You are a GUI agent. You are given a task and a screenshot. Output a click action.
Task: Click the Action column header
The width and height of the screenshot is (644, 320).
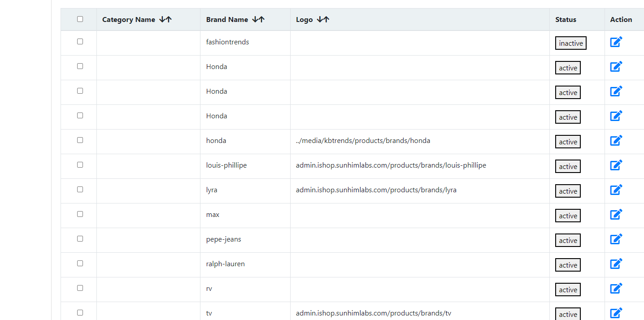click(x=621, y=20)
